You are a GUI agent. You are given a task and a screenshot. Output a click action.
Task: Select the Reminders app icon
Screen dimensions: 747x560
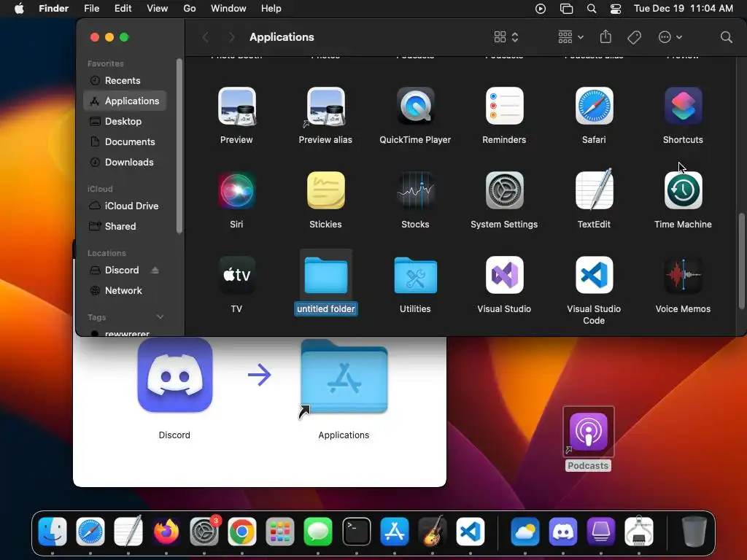(x=505, y=106)
